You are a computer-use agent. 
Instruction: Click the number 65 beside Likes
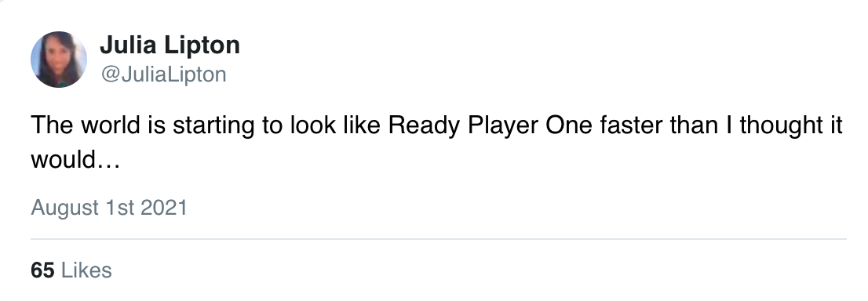pyautogui.click(x=42, y=270)
